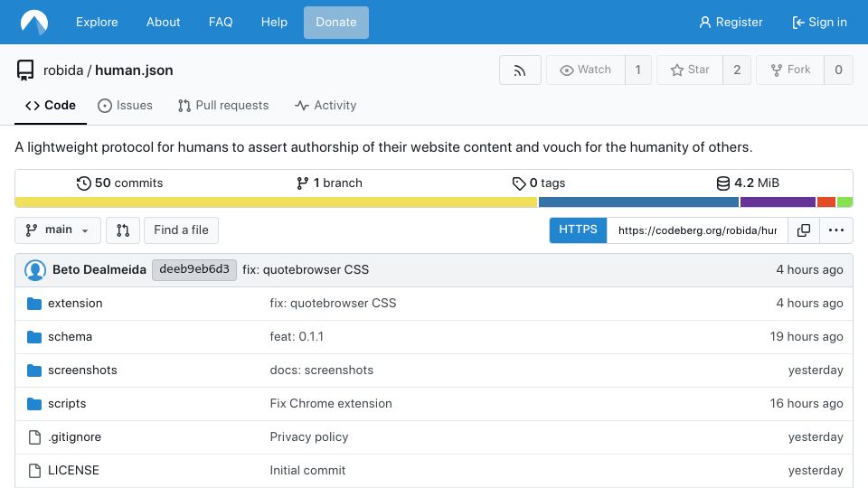
Task: Fork the repository
Action: pyautogui.click(x=790, y=70)
